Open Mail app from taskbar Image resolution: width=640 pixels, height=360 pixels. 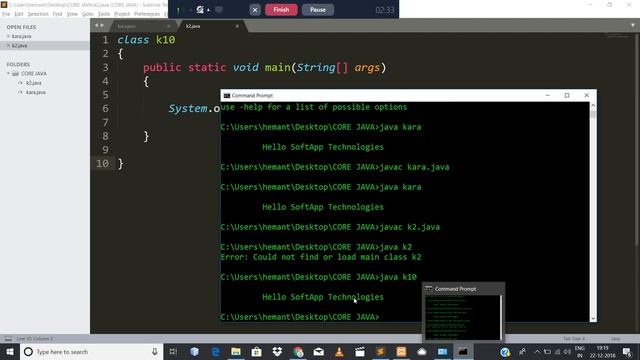tap(318, 351)
